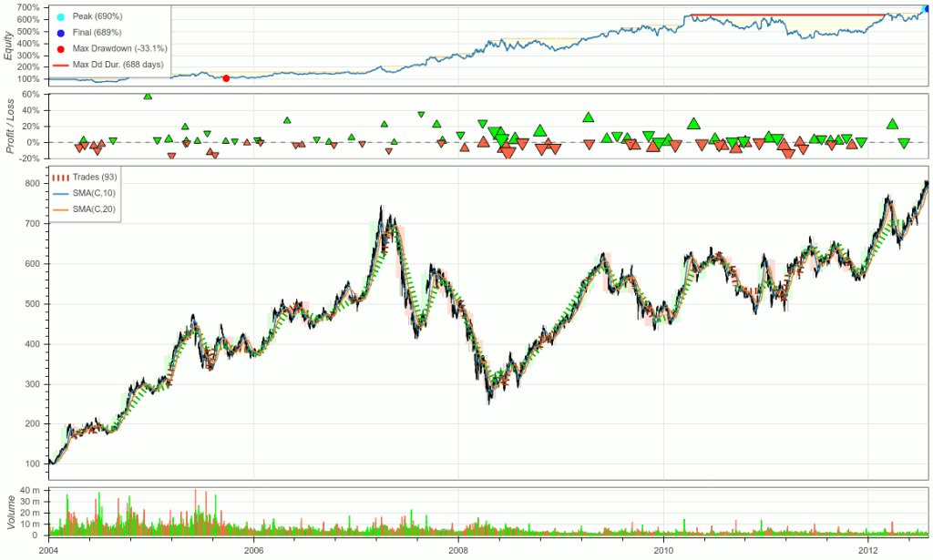Viewport: 933px width, 560px height.
Task: Click the 2008 label on the time axis
Action: pyautogui.click(x=458, y=549)
